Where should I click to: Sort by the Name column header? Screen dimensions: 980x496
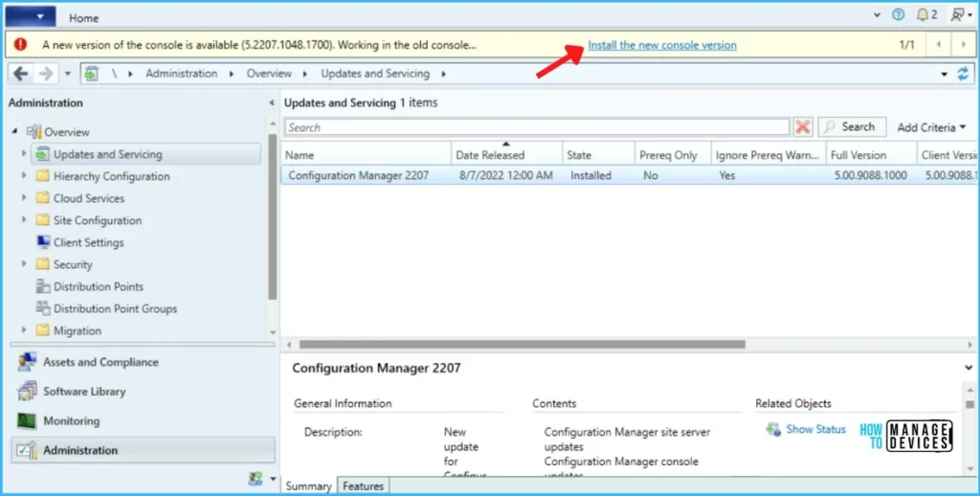(x=367, y=155)
